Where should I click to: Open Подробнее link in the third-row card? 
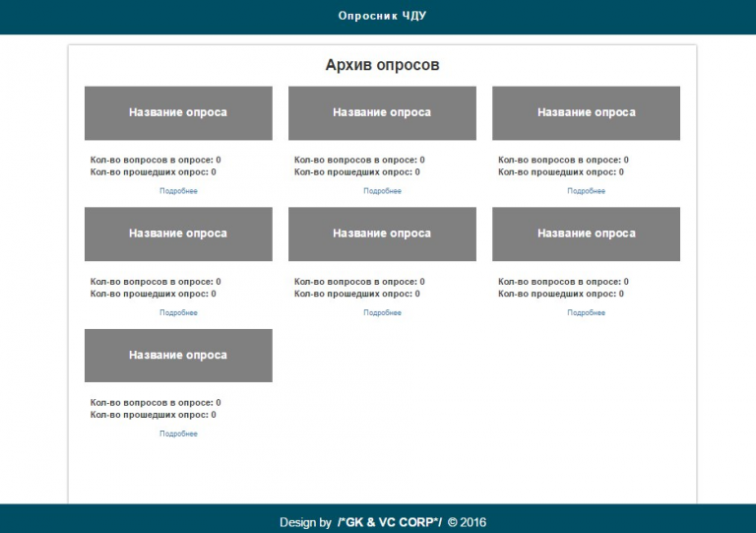pyautogui.click(x=178, y=433)
